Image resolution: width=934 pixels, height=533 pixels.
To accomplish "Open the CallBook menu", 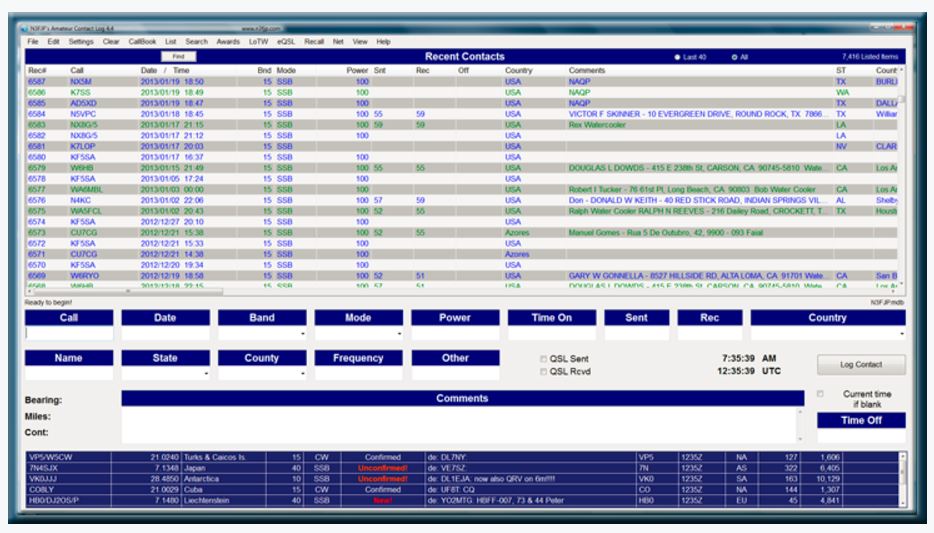I will point(142,42).
